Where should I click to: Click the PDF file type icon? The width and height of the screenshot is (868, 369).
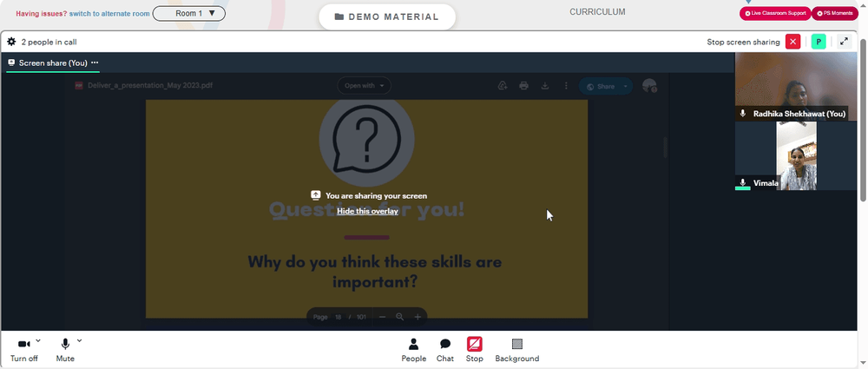pos(79,86)
